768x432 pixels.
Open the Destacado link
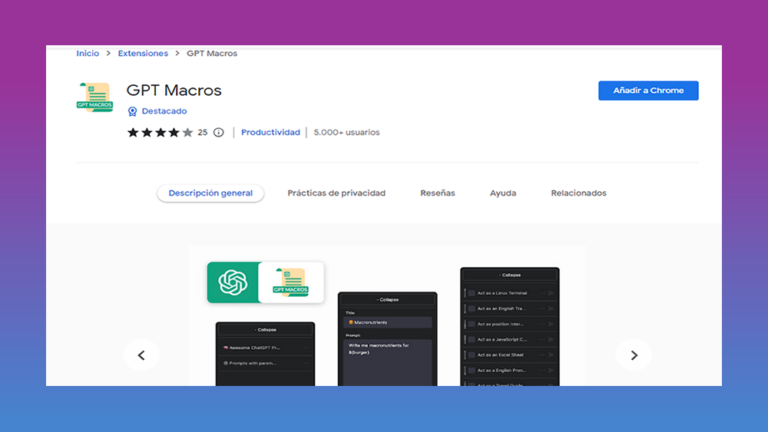pyautogui.click(x=164, y=111)
